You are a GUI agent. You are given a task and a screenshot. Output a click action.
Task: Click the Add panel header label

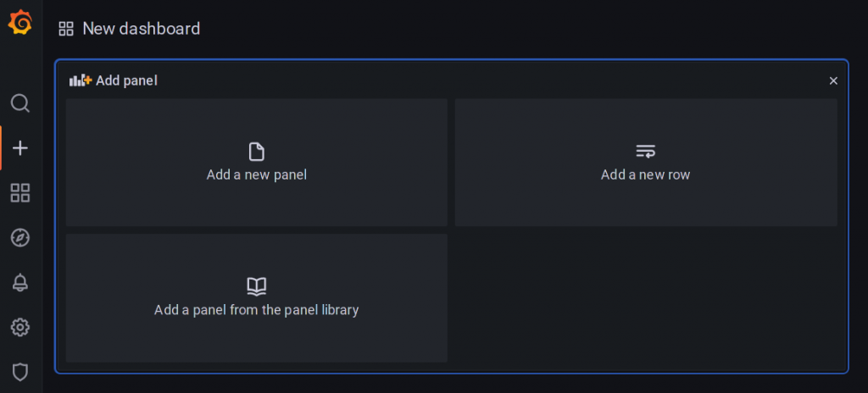point(127,80)
